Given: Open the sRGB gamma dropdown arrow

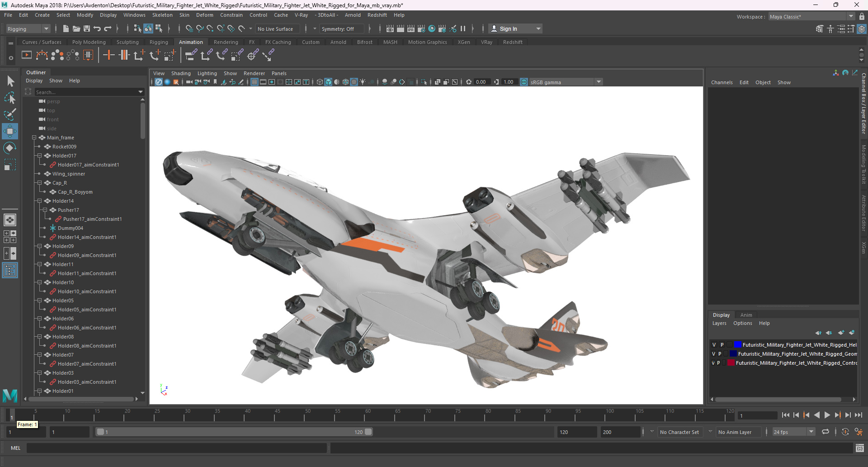Looking at the screenshot, I should 599,82.
